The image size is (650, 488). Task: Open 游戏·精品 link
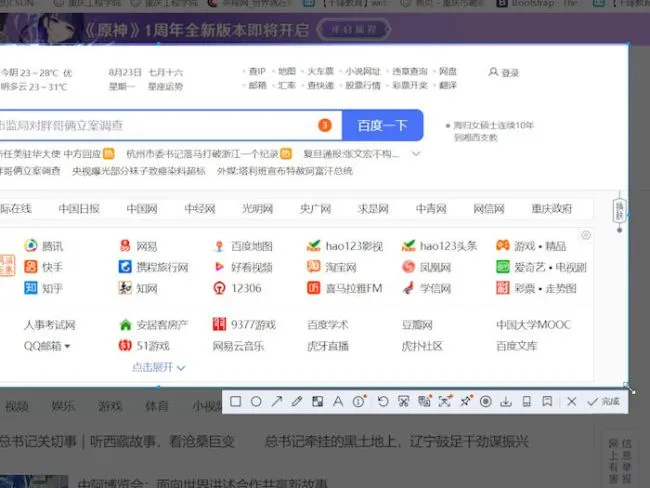540,246
